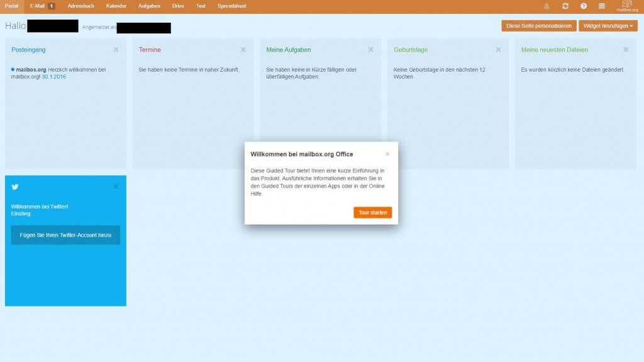Image resolution: width=644 pixels, height=362 pixels.
Task: Switch to the E-Mail app
Action: (37, 6)
